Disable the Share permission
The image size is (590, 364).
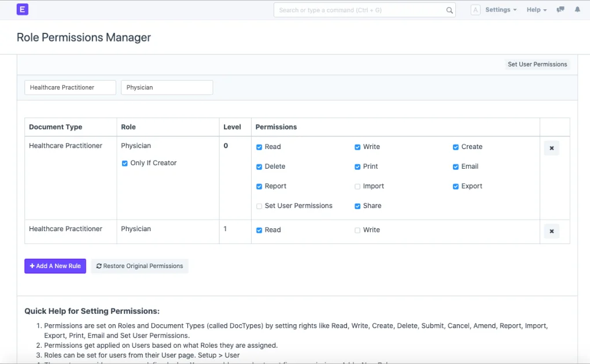357,206
